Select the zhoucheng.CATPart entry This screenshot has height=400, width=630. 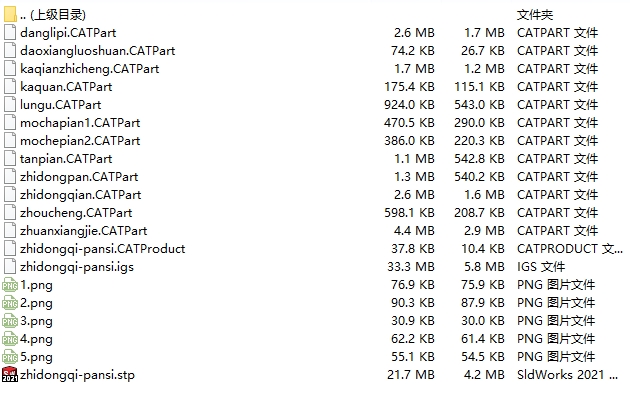(76, 212)
